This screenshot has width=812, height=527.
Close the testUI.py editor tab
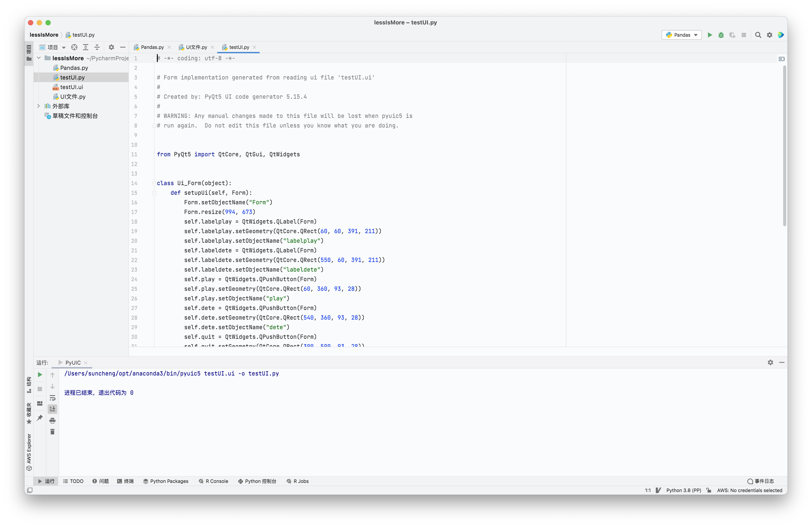tap(254, 47)
